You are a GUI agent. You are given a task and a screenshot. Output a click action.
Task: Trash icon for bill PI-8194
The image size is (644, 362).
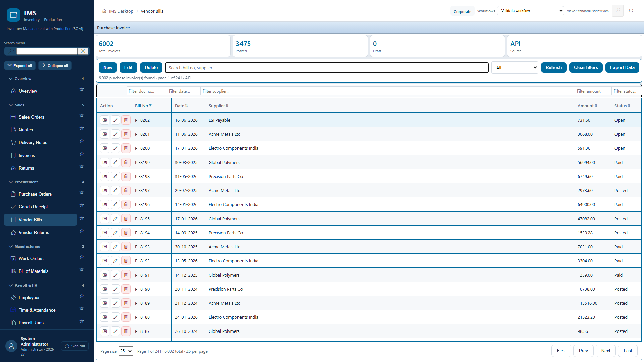126,233
